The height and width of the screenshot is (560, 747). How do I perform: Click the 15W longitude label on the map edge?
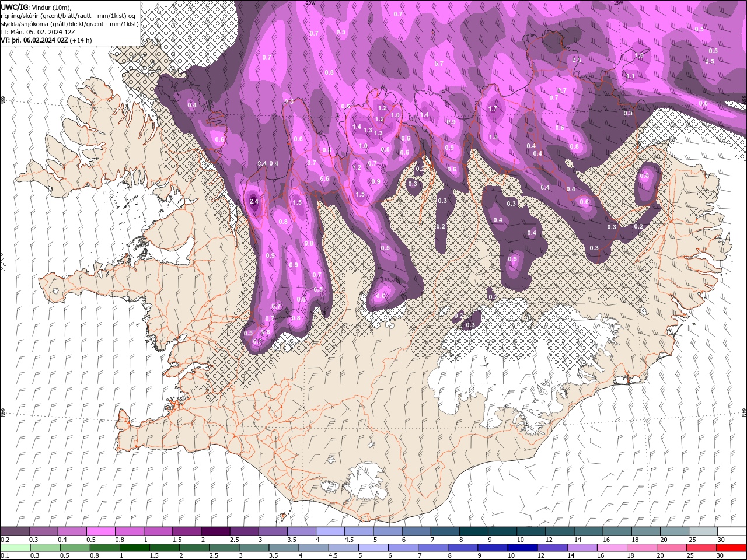coord(618,3)
